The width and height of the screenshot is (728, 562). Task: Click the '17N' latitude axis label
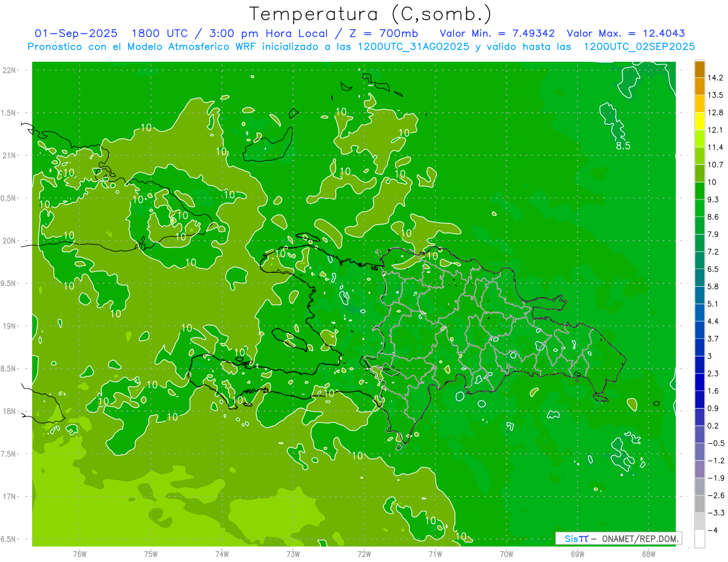coord(10,497)
